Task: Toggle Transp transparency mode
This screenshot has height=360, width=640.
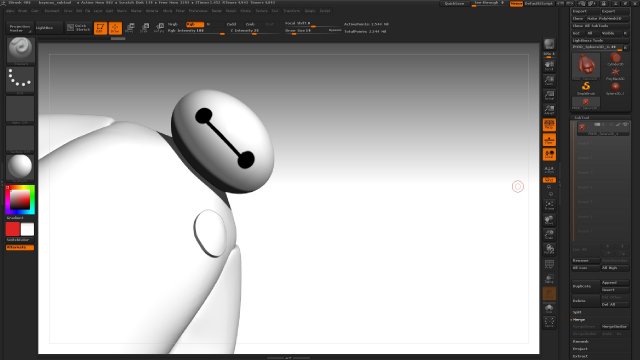Action: 549,279
